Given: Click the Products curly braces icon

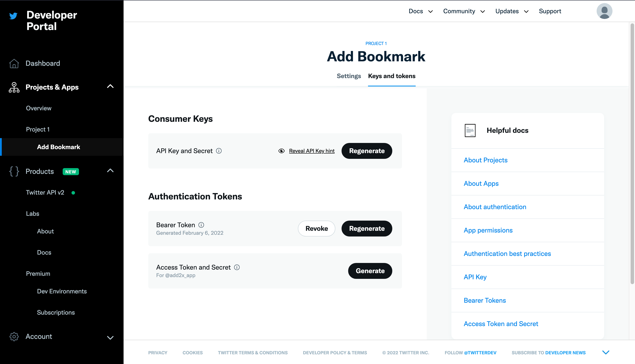Looking at the screenshot, I should coord(14,171).
